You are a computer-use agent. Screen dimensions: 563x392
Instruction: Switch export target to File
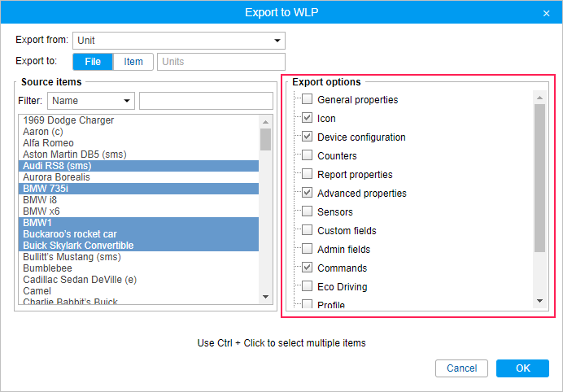(x=93, y=62)
